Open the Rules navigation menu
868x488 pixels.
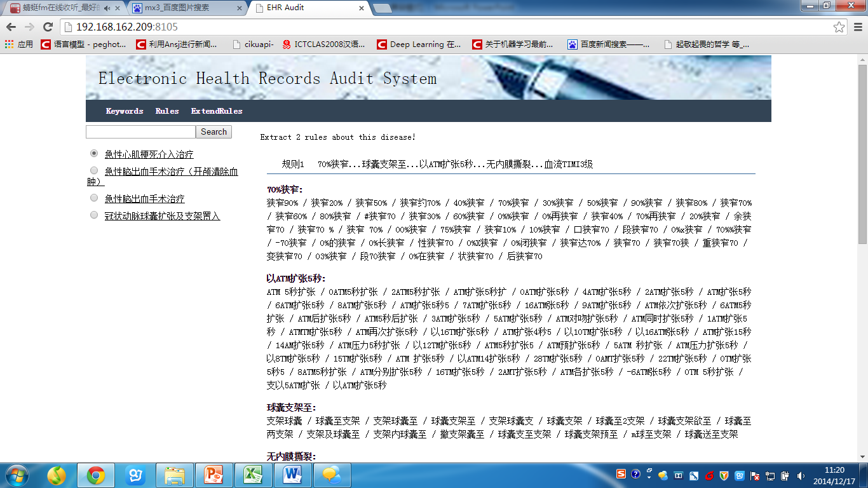point(166,111)
